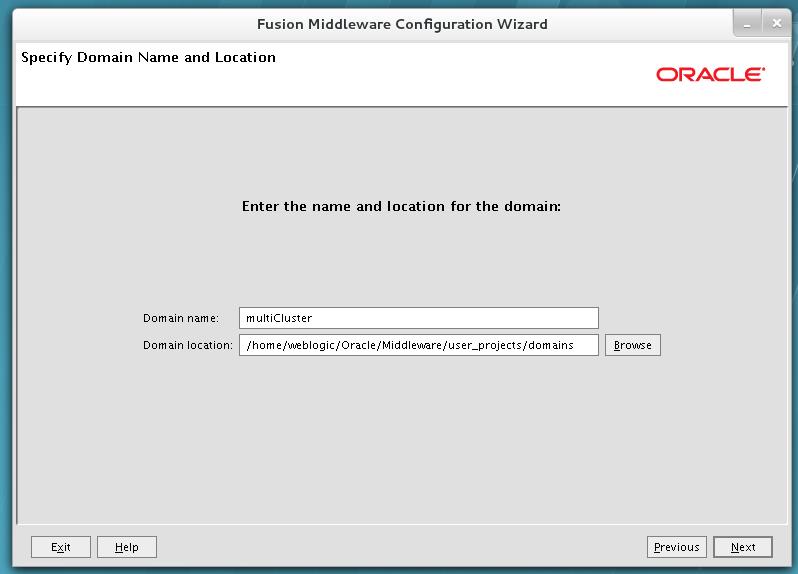Click 'Specify Domain Name and Location' heading
This screenshot has height=574, width=798.
(148, 58)
